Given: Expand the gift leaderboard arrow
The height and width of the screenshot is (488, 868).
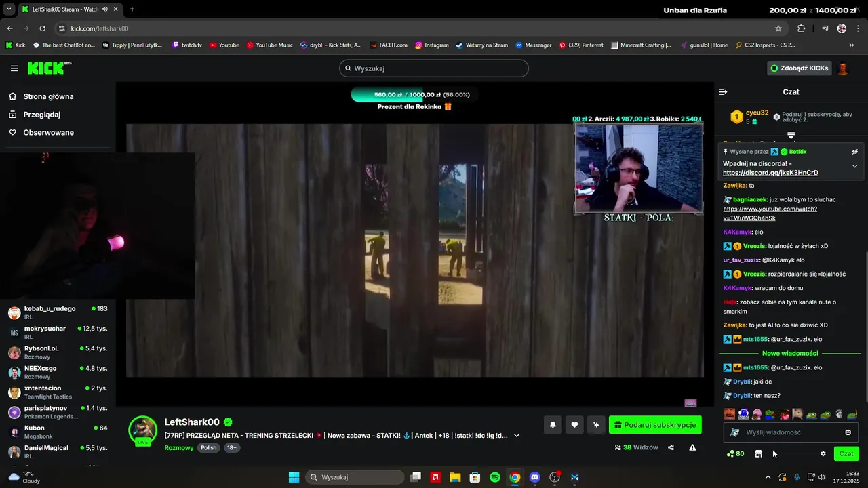Looking at the screenshot, I should click(791, 136).
